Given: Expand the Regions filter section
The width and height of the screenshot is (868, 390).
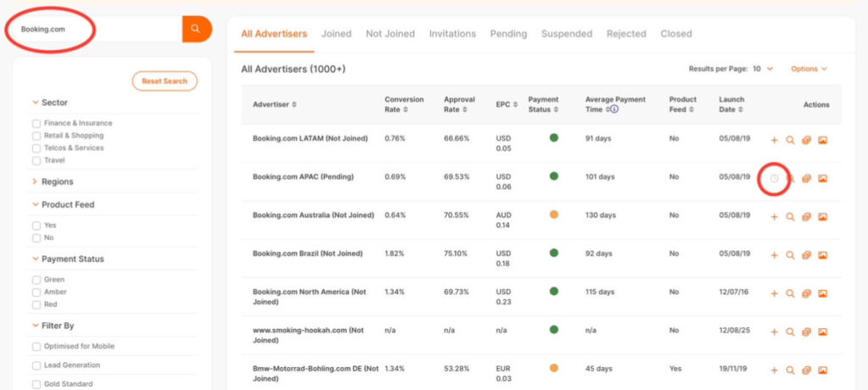Looking at the screenshot, I should (57, 181).
